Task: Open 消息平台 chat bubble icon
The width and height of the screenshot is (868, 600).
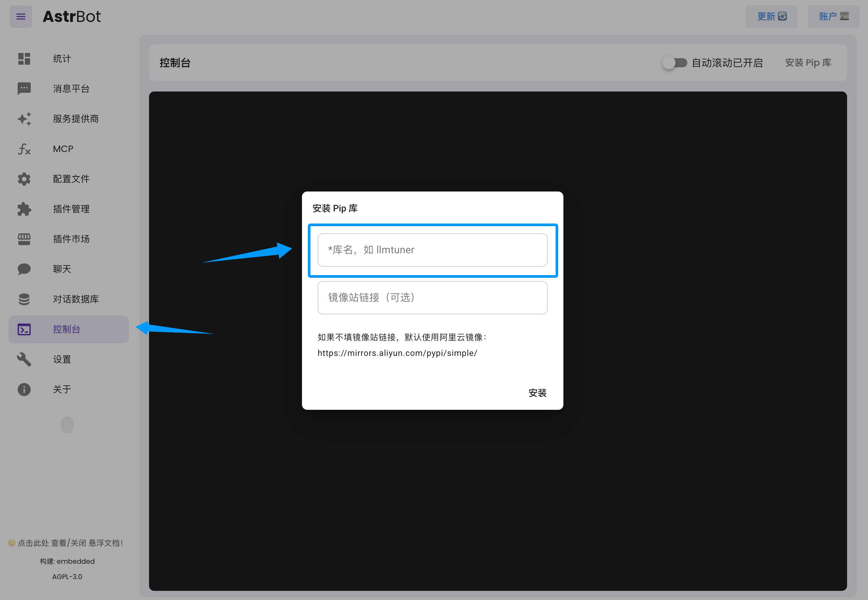Action: (x=24, y=89)
